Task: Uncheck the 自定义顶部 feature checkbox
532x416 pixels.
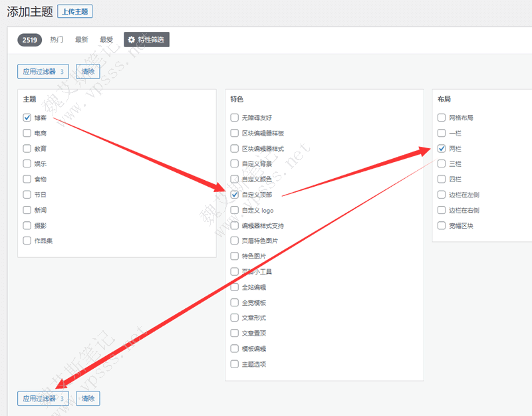Action: coord(234,195)
